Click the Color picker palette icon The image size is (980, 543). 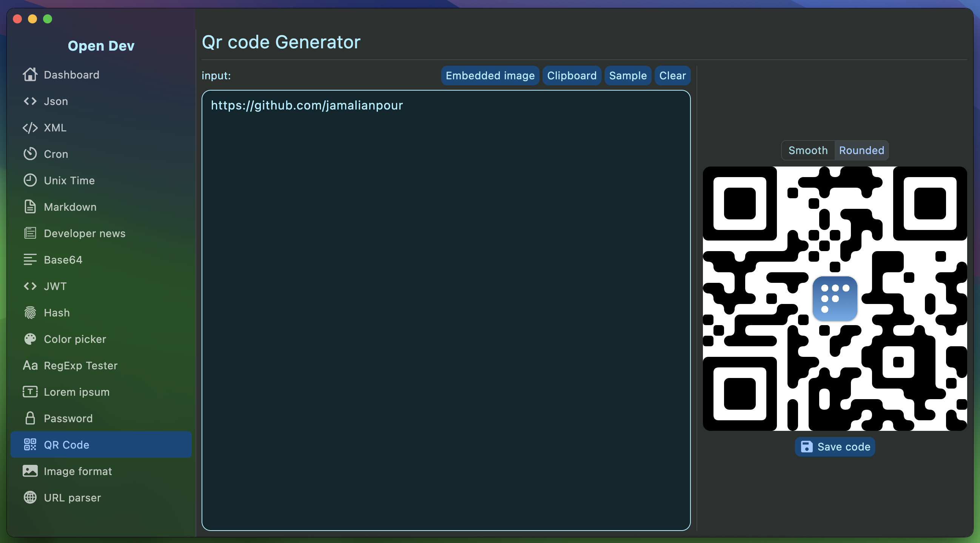tap(30, 339)
